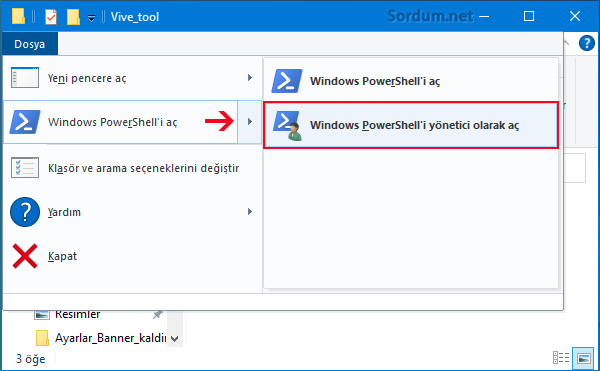Expand the Windows PowerShell'i aç submenu arrow

pos(249,122)
